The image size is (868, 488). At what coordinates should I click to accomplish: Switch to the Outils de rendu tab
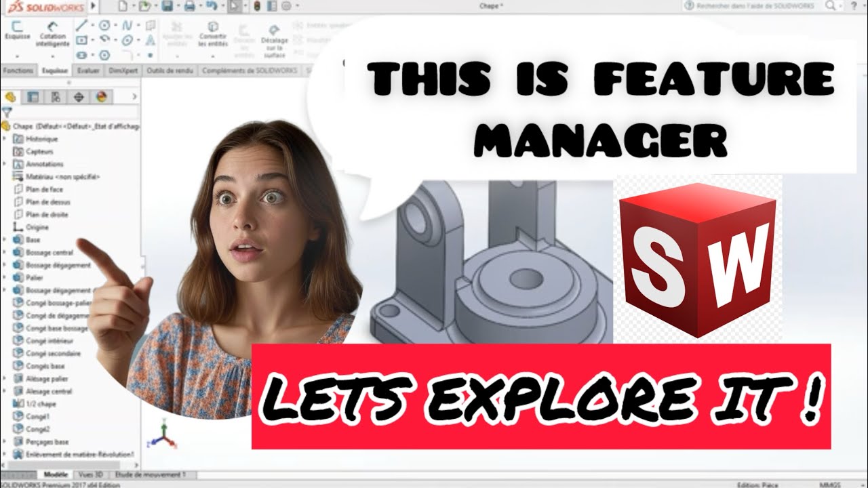tap(170, 70)
